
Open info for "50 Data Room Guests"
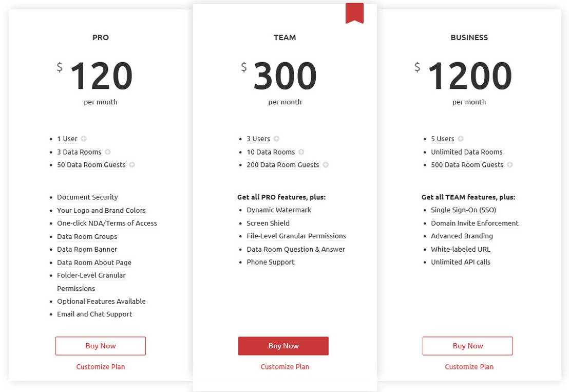132,164
